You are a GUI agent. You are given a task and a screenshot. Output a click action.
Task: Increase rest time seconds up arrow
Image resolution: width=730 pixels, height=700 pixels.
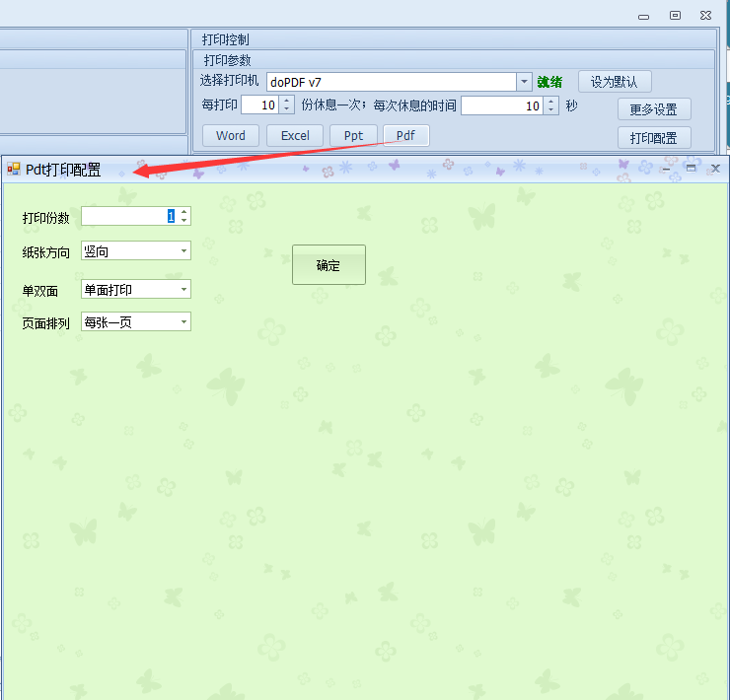click(551, 101)
